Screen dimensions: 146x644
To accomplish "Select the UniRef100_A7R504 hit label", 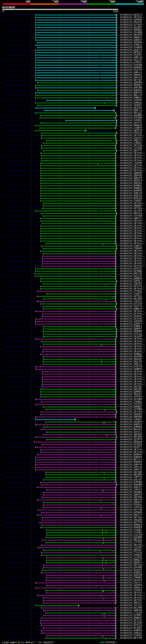I will tap(131, 20).
